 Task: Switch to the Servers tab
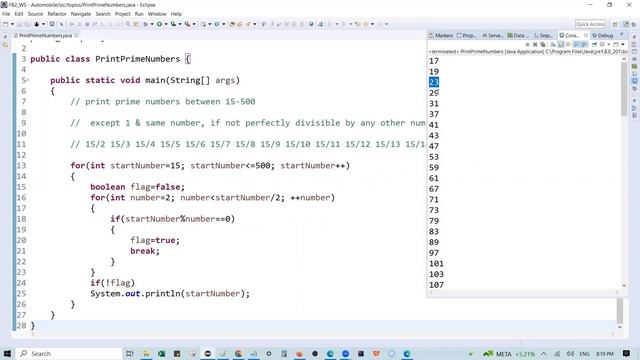click(493, 36)
